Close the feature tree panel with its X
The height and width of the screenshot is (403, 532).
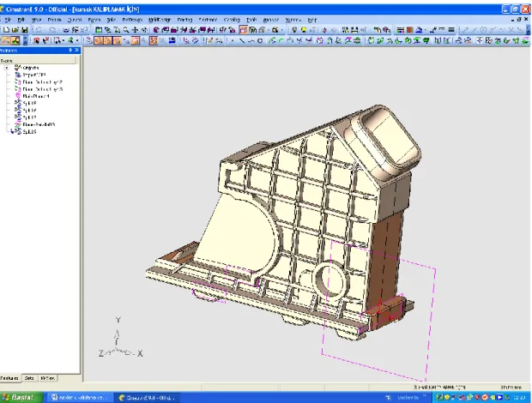(76, 51)
